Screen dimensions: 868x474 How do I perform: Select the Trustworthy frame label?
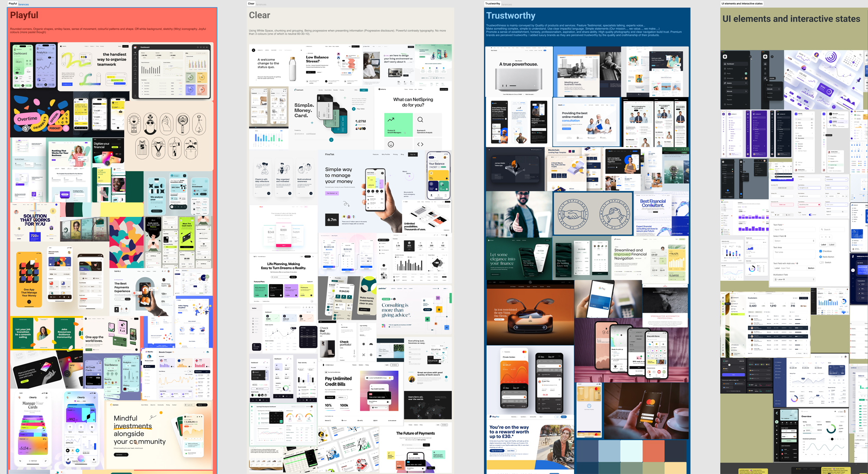pos(493,3)
